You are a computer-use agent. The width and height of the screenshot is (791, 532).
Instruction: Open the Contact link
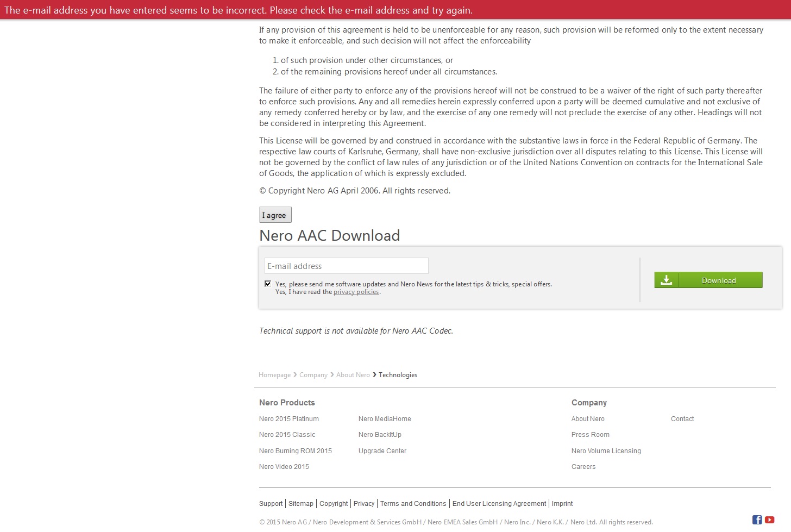click(682, 419)
